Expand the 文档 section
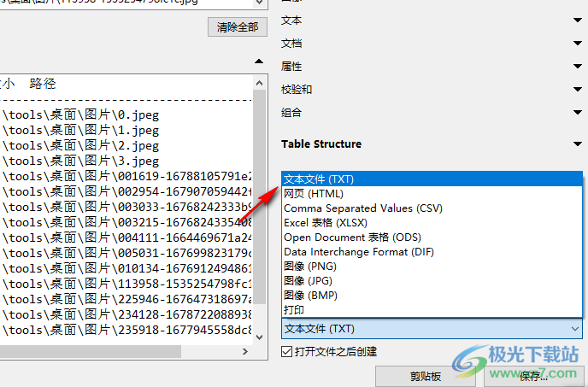The height and width of the screenshot is (387, 588). tap(578, 43)
